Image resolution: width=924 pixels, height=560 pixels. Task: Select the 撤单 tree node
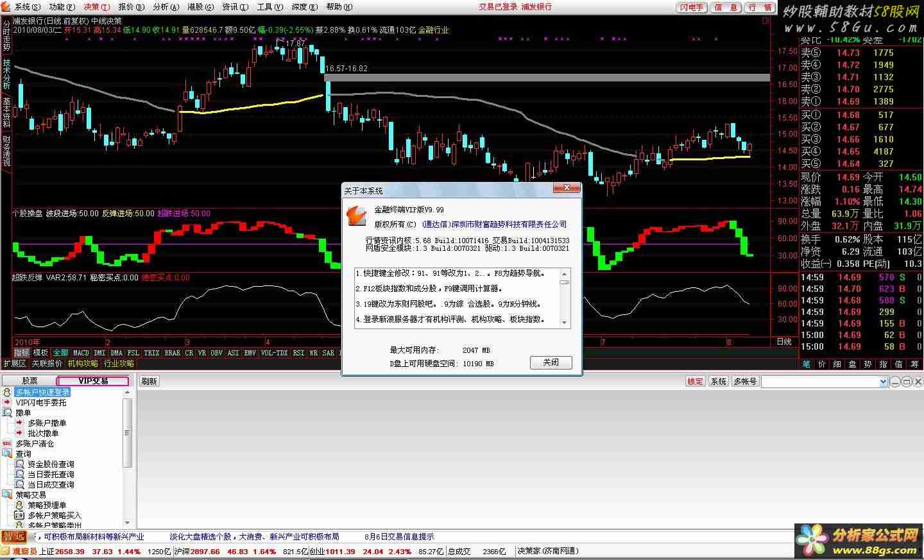(x=23, y=412)
